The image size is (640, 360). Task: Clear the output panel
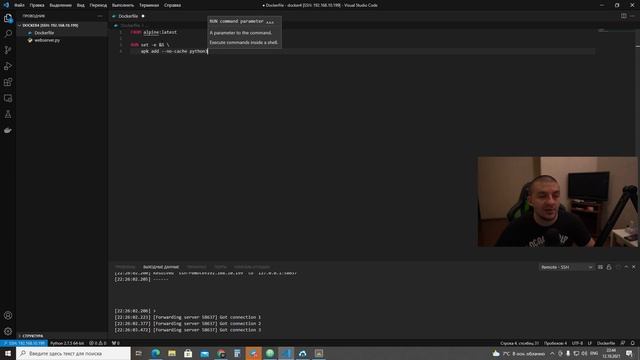pyautogui.click(x=600, y=267)
